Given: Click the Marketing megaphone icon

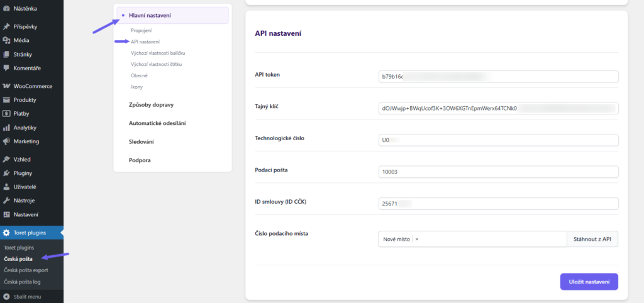Looking at the screenshot, I should pos(6,141).
